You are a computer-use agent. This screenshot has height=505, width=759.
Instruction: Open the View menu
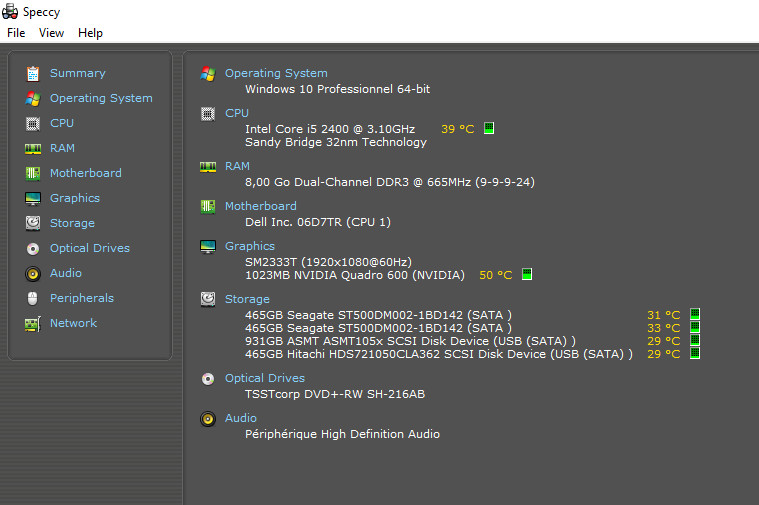click(51, 33)
